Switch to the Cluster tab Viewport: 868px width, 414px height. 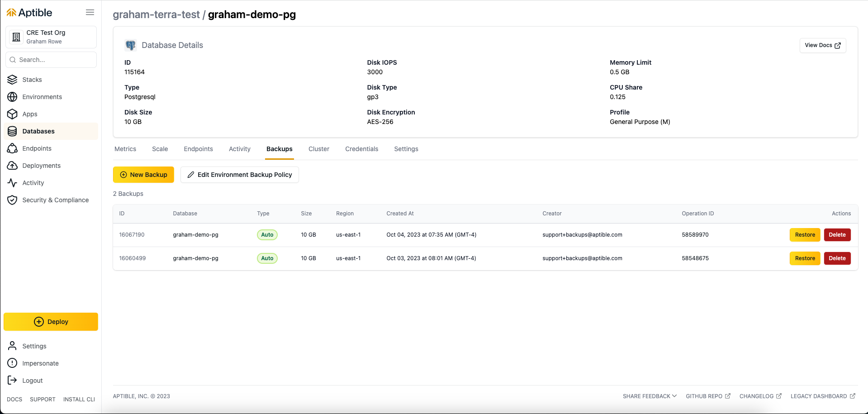coord(319,149)
